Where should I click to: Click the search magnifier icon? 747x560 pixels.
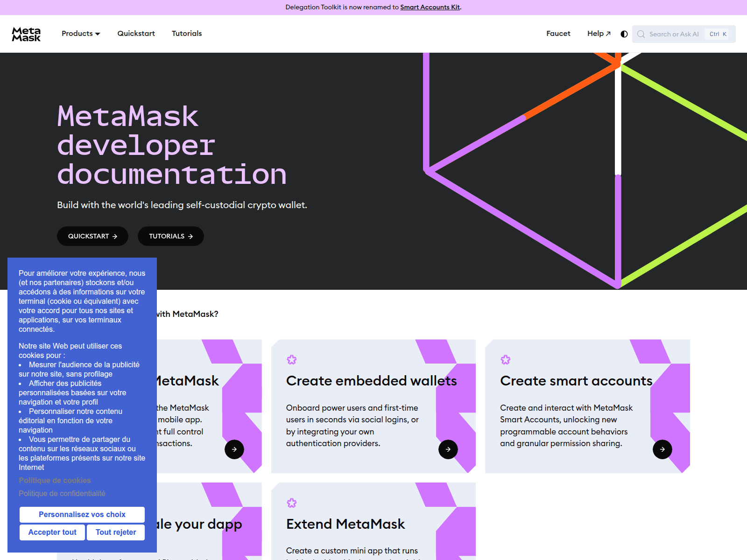pos(641,34)
